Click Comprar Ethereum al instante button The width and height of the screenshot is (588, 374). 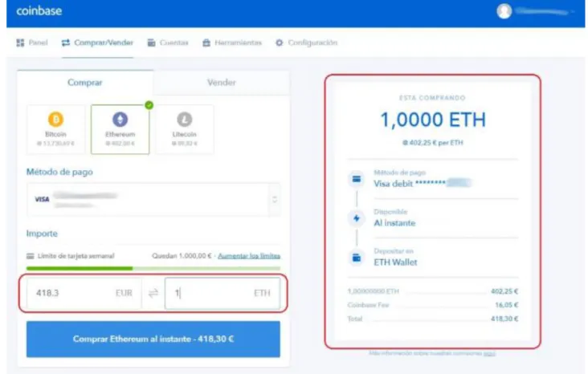(x=153, y=339)
